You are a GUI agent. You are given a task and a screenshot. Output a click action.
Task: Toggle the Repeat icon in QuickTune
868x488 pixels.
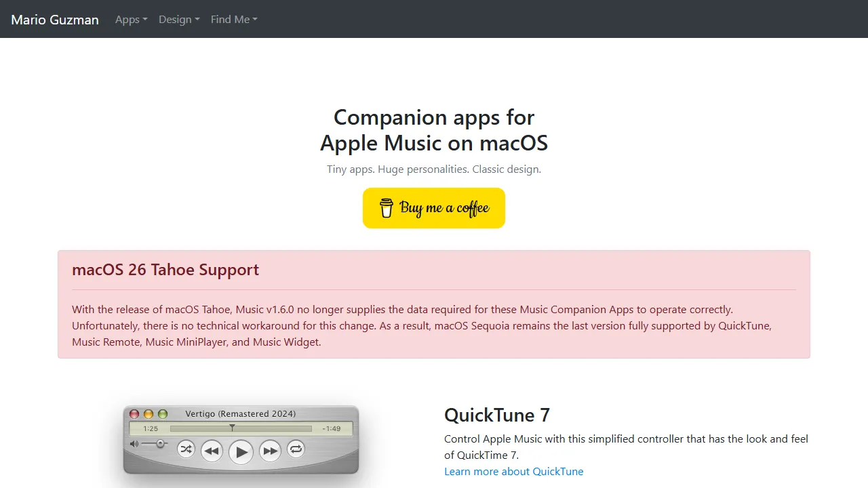[x=296, y=449]
